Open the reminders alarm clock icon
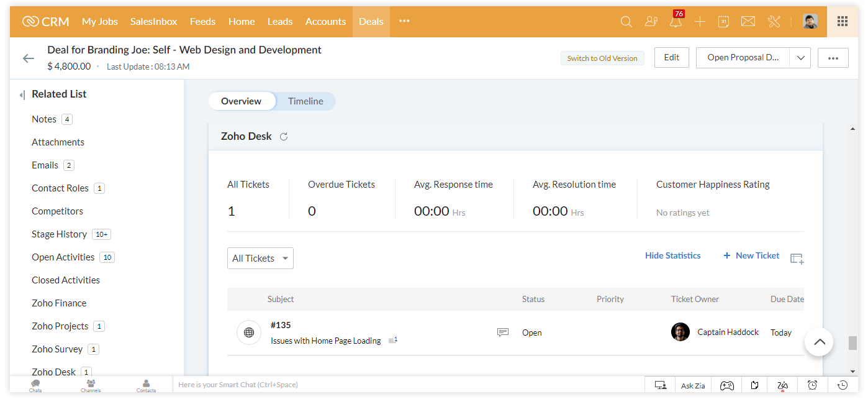The height and width of the screenshot is (399, 868). [812, 385]
